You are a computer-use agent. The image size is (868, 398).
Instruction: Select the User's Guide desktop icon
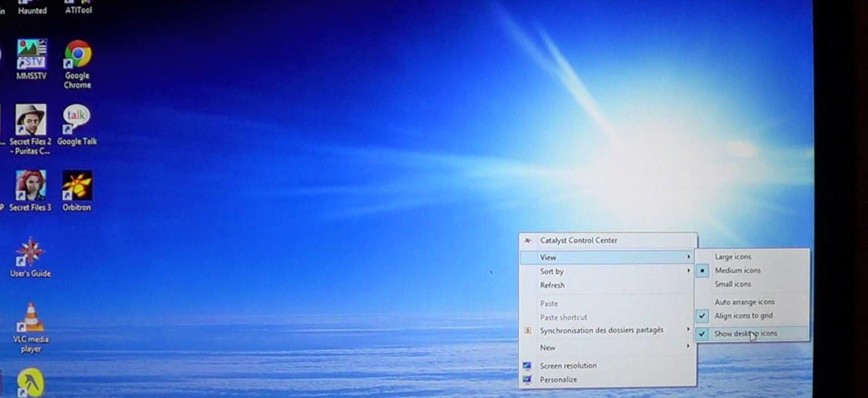[x=30, y=253]
